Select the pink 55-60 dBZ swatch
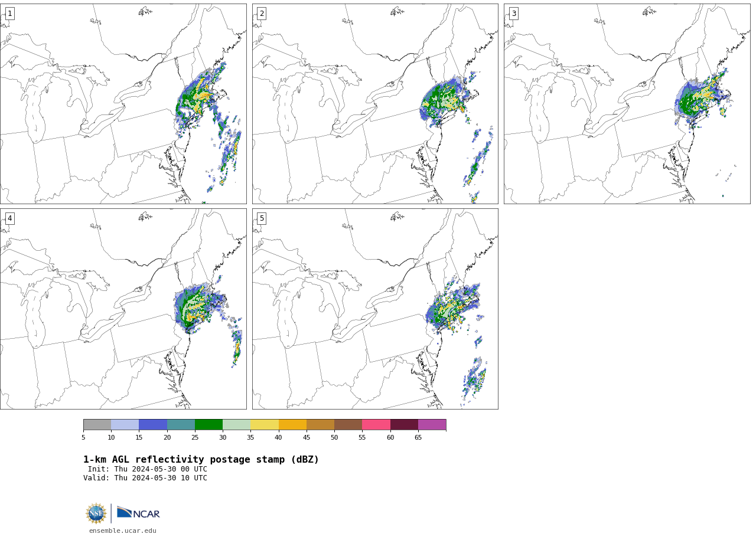Viewport: 756px width, 537px height. point(376,425)
